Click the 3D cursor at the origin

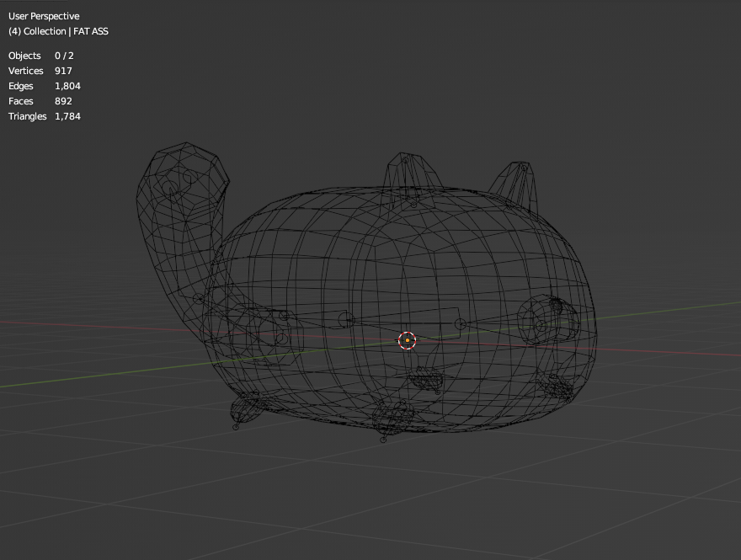coord(407,340)
